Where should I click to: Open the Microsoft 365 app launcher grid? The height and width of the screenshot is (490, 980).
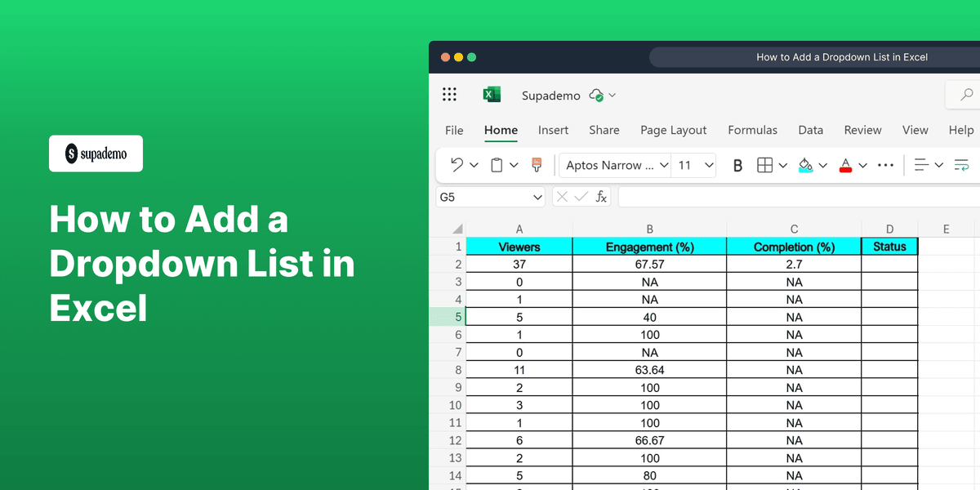point(449,94)
